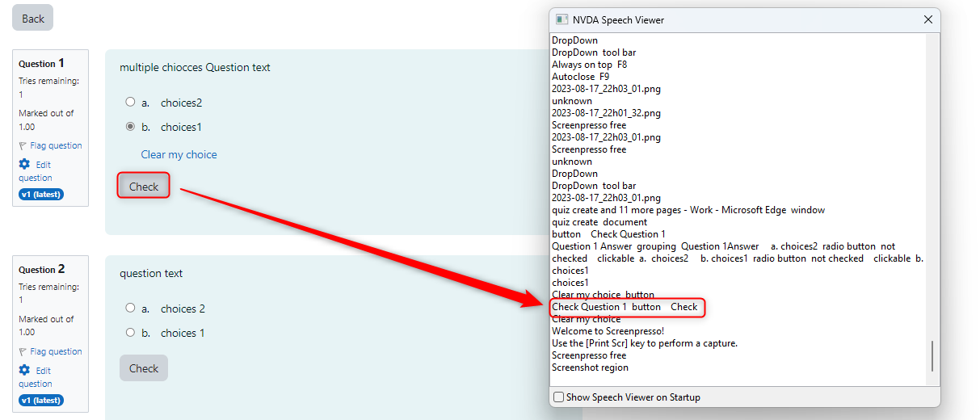Viewport: 980px width, 420px height.
Task: Open Edit question link for Question 1
Action: tap(36, 170)
